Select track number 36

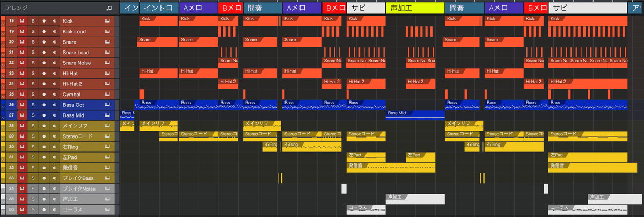pyautogui.click(x=11, y=209)
